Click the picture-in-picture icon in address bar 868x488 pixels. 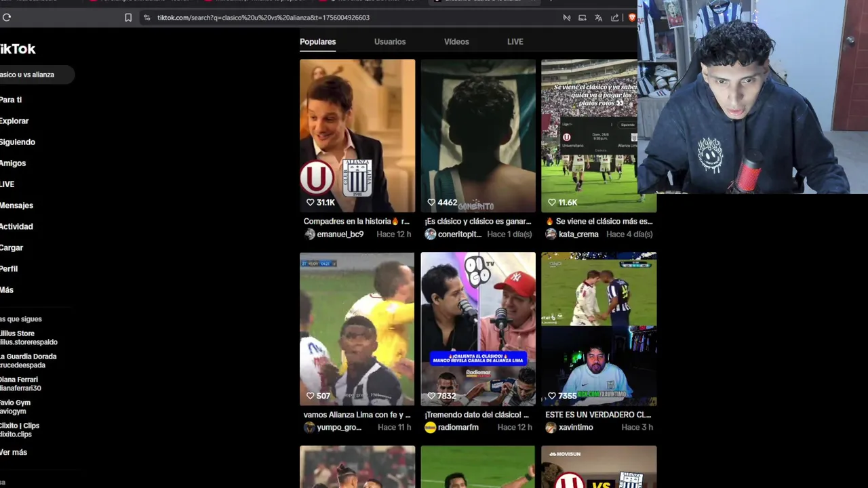[x=582, y=18]
